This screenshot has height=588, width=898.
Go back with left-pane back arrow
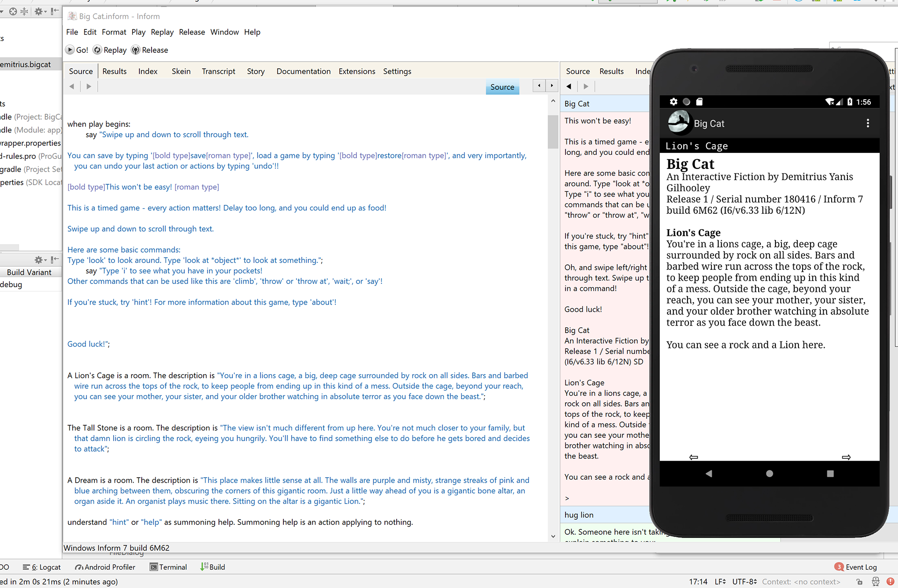(72, 87)
